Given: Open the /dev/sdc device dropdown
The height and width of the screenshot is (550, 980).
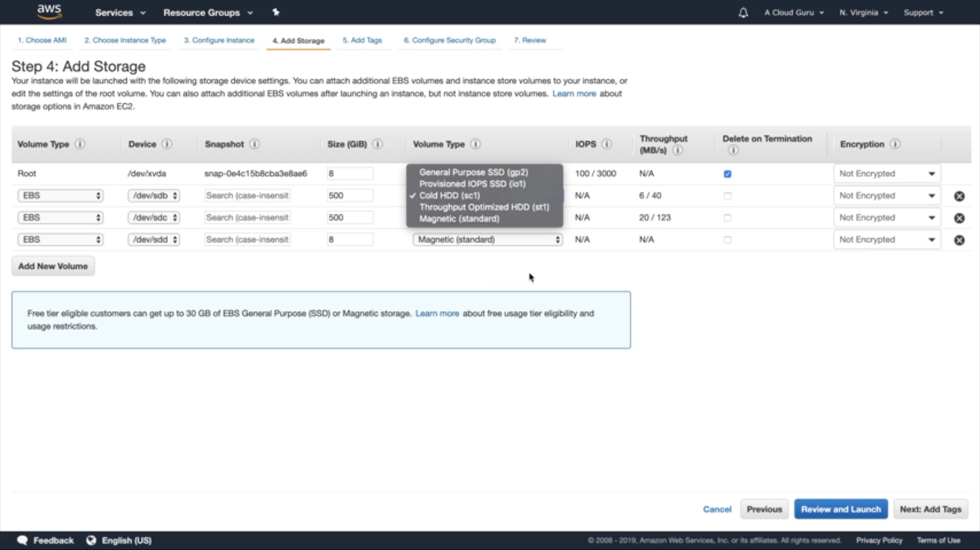Looking at the screenshot, I should (154, 217).
